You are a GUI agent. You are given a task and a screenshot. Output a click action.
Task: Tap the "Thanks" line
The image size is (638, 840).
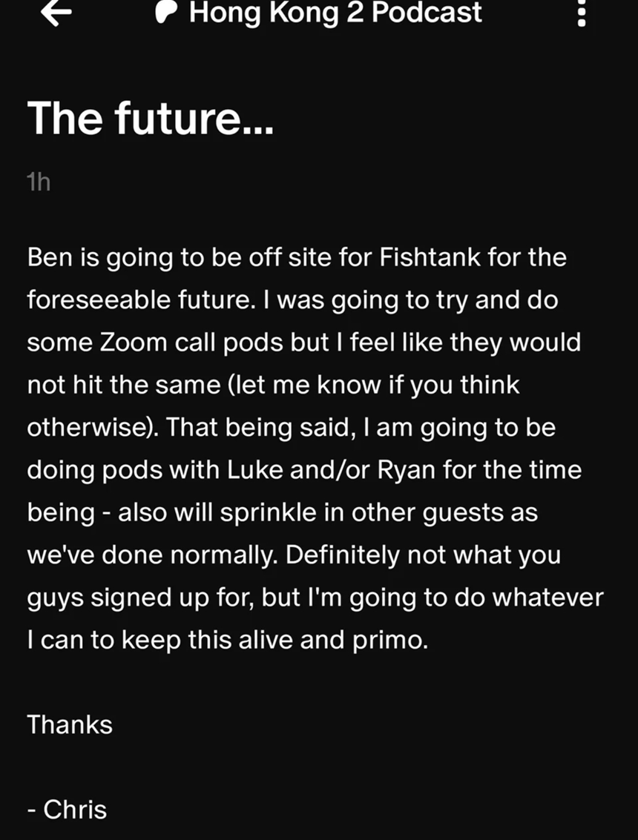point(70,725)
